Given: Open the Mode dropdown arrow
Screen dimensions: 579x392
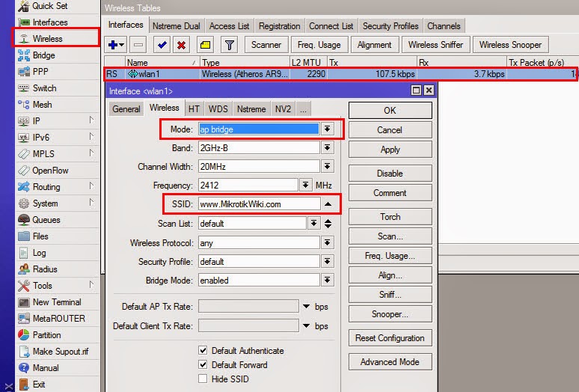Looking at the screenshot, I should coord(327,129).
